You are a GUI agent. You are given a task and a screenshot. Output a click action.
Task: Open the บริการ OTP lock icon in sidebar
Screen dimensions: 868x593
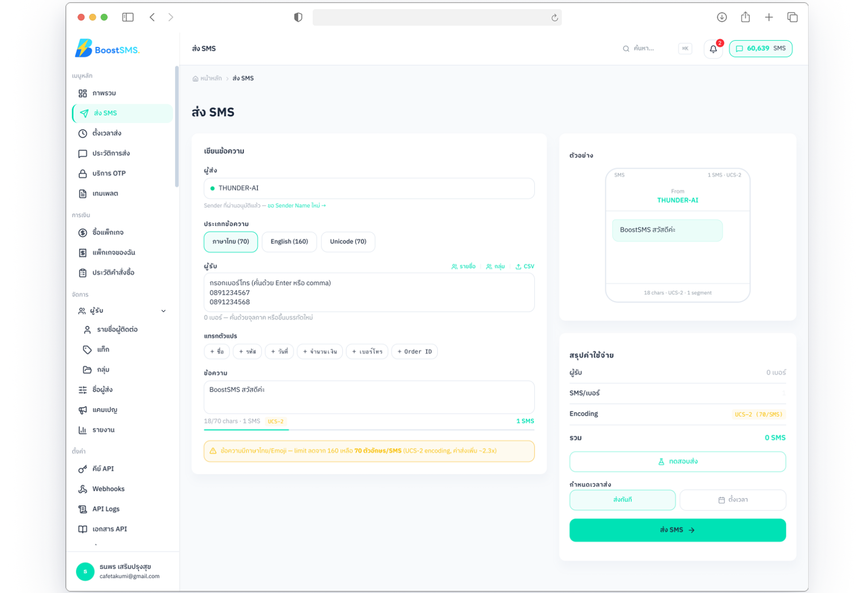(x=83, y=173)
